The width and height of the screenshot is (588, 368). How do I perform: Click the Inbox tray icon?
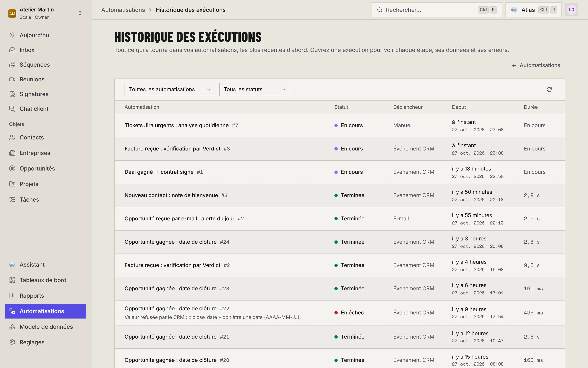click(12, 50)
